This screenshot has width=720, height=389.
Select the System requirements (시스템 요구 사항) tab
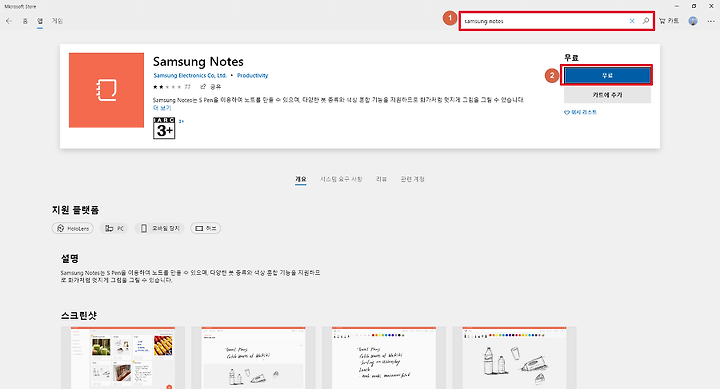[341, 179]
